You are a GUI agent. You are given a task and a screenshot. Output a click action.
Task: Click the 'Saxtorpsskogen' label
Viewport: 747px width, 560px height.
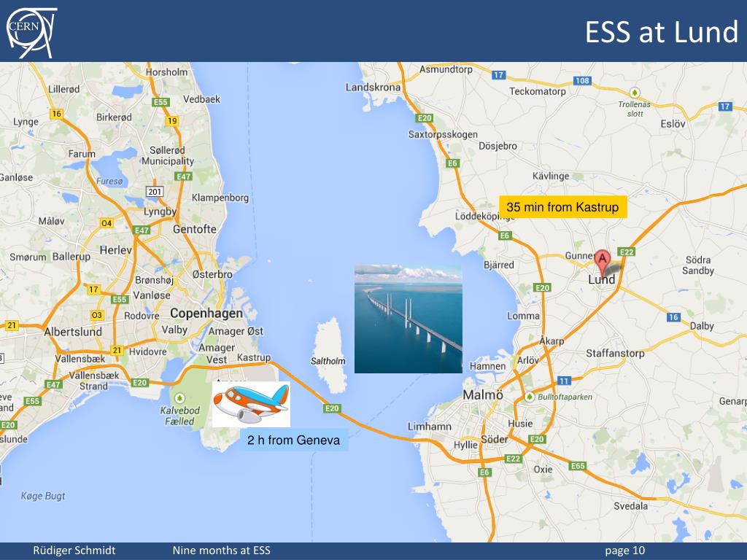click(443, 134)
